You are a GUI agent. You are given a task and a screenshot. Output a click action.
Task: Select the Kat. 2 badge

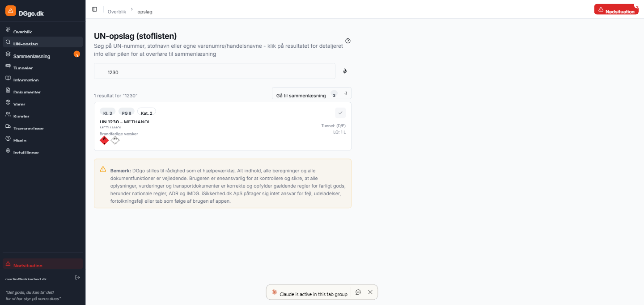point(147,113)
